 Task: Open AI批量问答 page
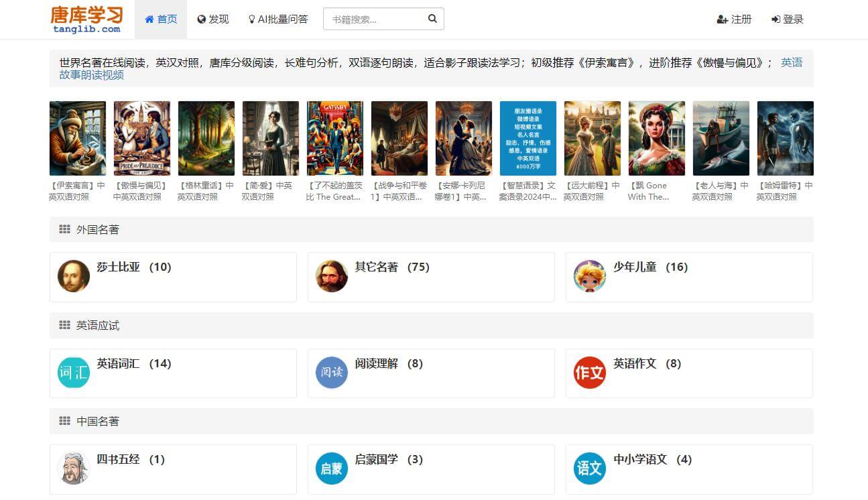click(278, 19)
